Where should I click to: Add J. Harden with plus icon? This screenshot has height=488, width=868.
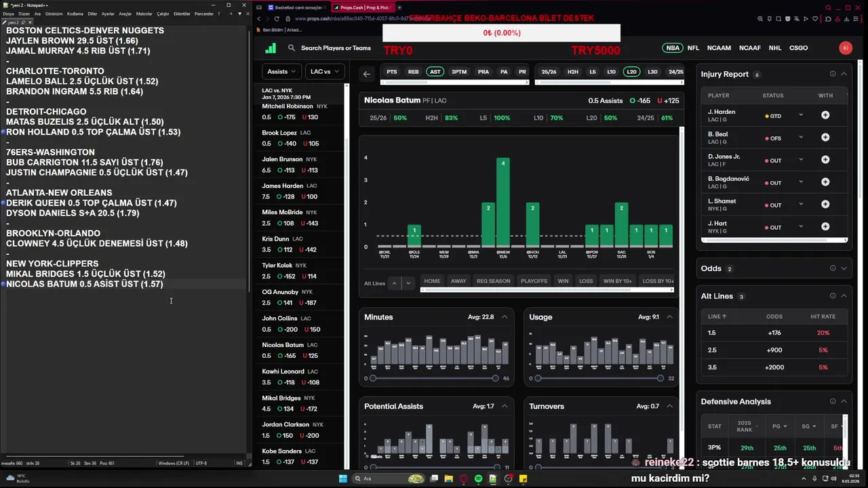pyautogui.click(x=825, y=115)
